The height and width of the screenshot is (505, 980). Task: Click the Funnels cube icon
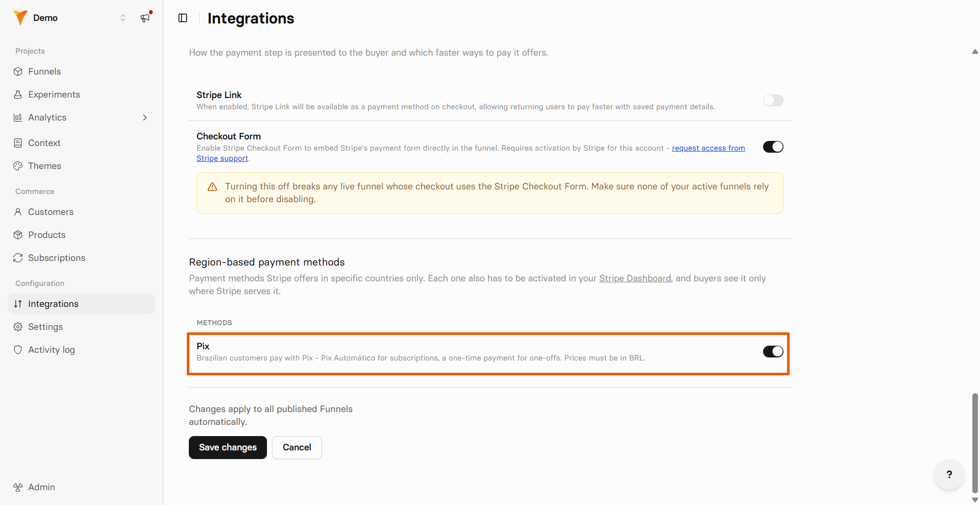click(18, 71)
